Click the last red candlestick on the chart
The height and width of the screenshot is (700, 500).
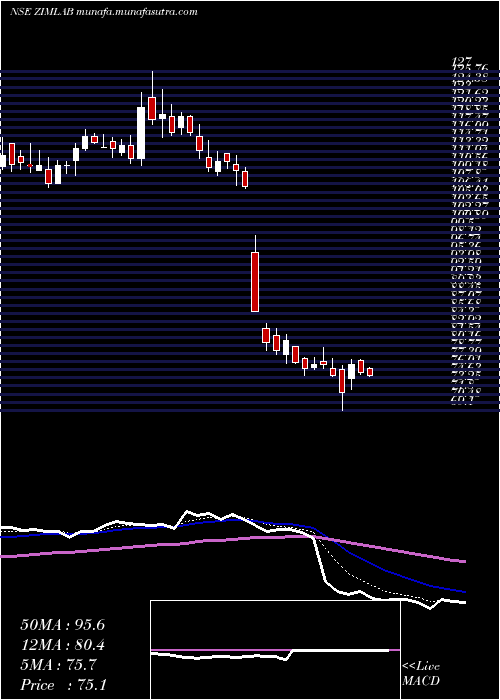[x=370, y=372]
